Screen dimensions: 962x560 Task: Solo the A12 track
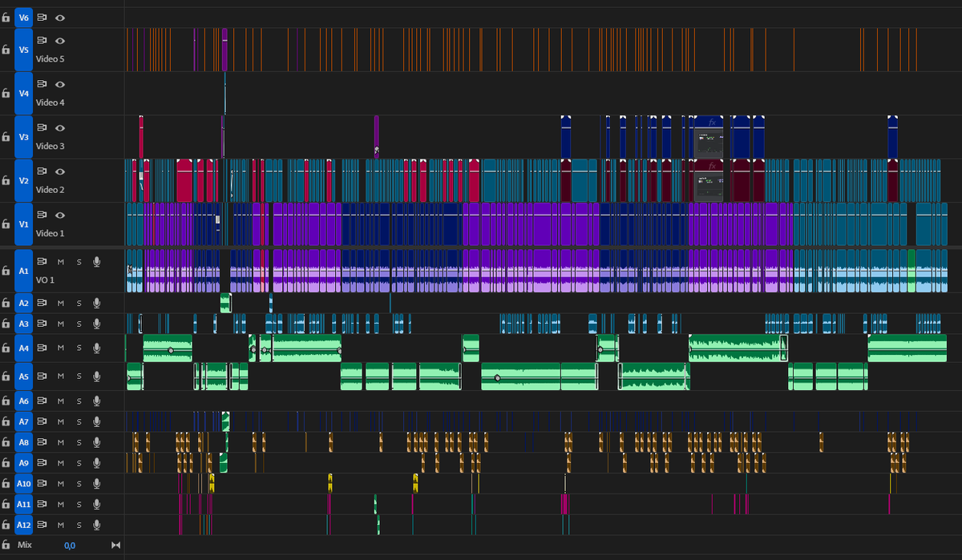point(79,525)
